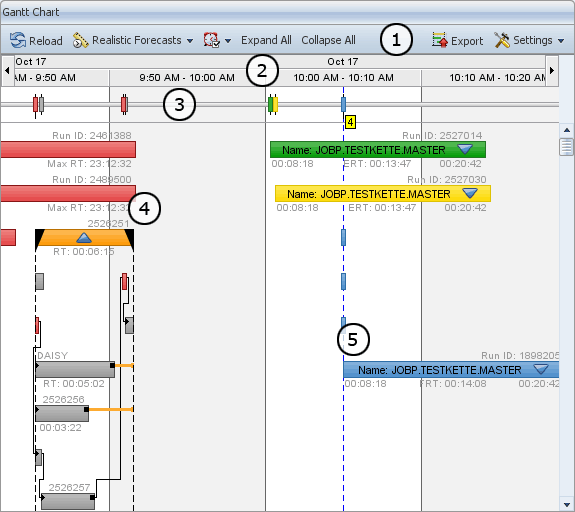Expand blue JOBP.TESTKETTE.MASTER triangle
This screenshot has width=575, height=512.
pos(541,369)
